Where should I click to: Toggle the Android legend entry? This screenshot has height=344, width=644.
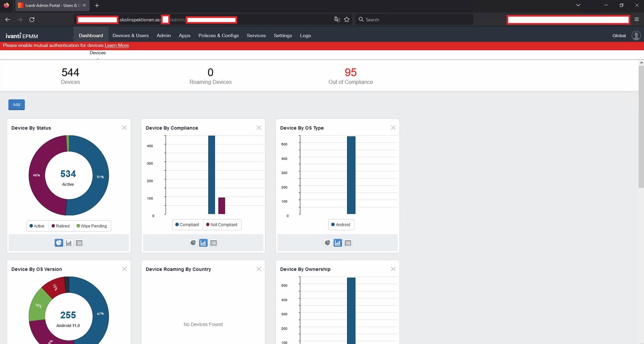coord(341,224)
